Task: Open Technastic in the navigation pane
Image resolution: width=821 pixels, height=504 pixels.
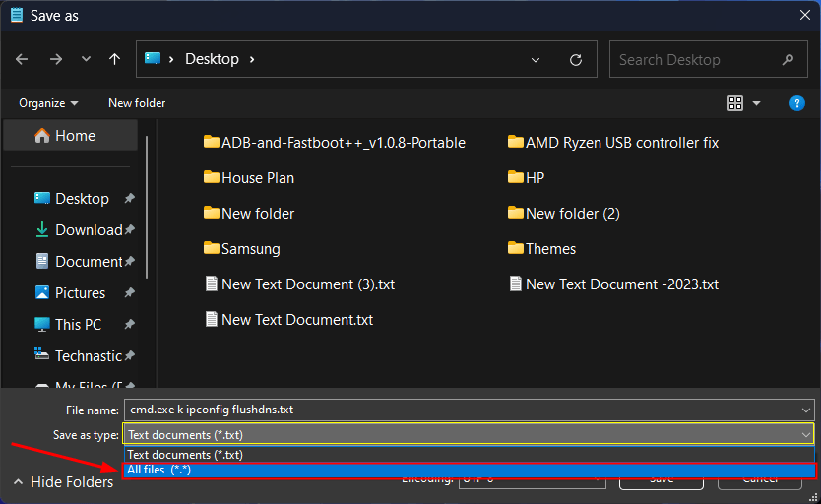Action: pyautogui.click(x=79, y=355)
